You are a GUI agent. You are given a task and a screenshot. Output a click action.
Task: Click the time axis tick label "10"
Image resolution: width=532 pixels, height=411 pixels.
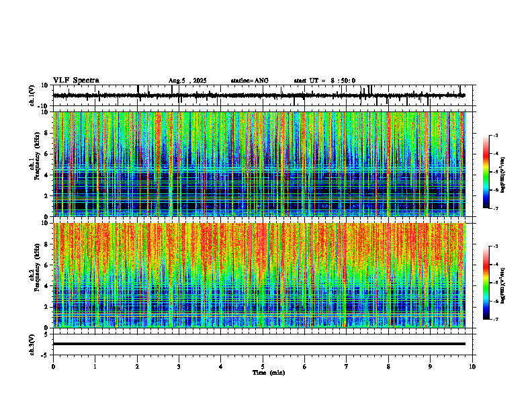tap(472, 367)
